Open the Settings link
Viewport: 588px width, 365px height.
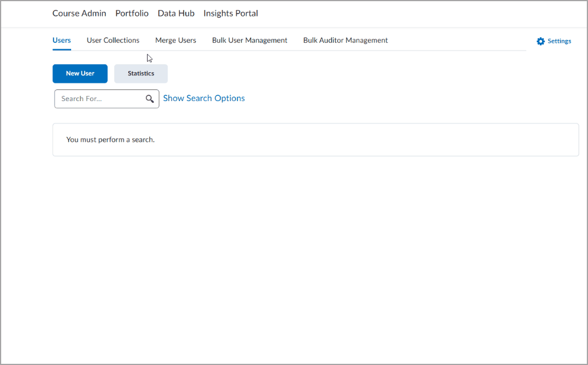click(557, 41)
